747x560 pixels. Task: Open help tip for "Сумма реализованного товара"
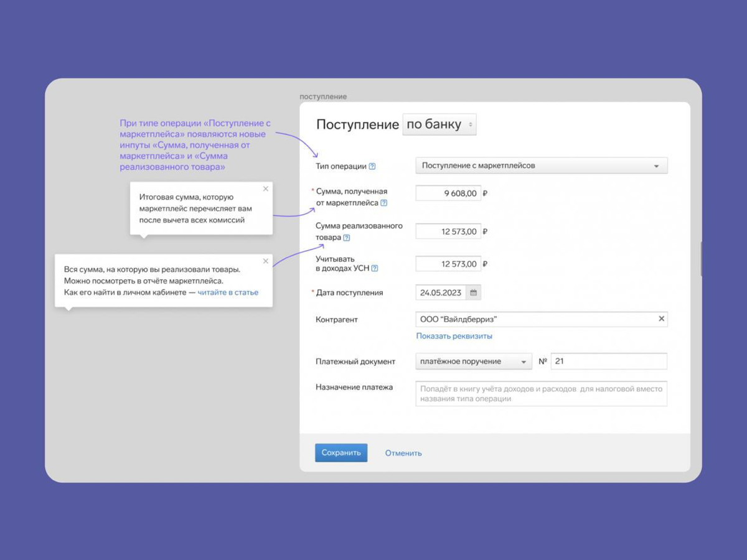click(347, 237)
